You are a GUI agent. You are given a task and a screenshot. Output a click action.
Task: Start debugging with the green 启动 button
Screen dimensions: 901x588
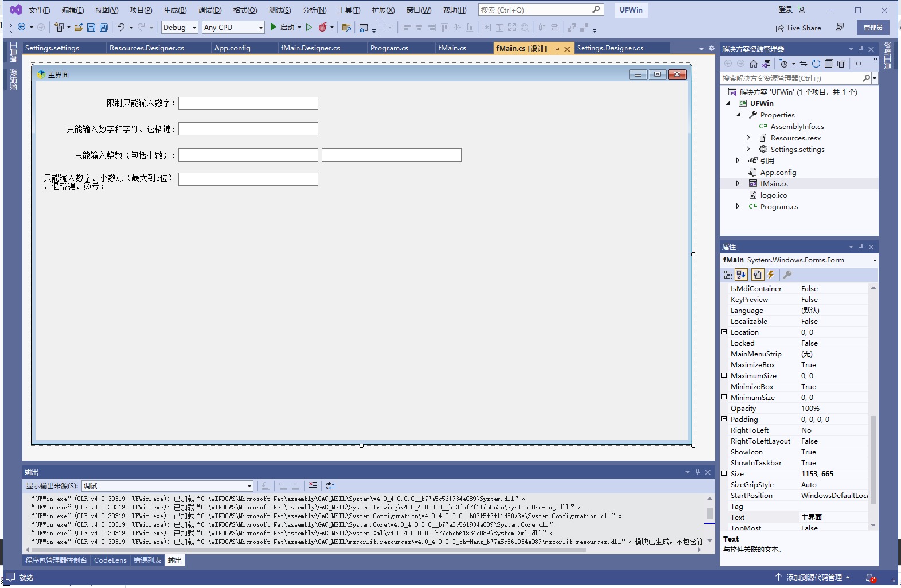tap(282, 27)
